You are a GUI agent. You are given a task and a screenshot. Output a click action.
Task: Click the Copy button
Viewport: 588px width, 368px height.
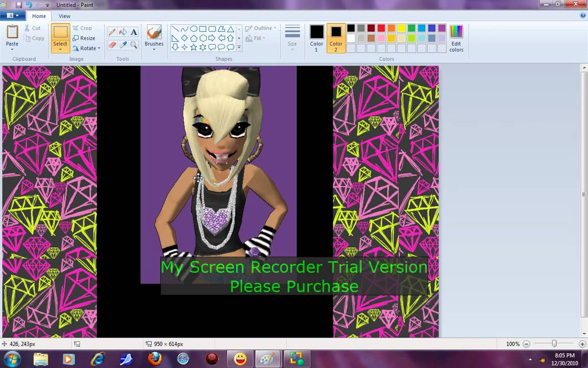(x=34, y=38)
